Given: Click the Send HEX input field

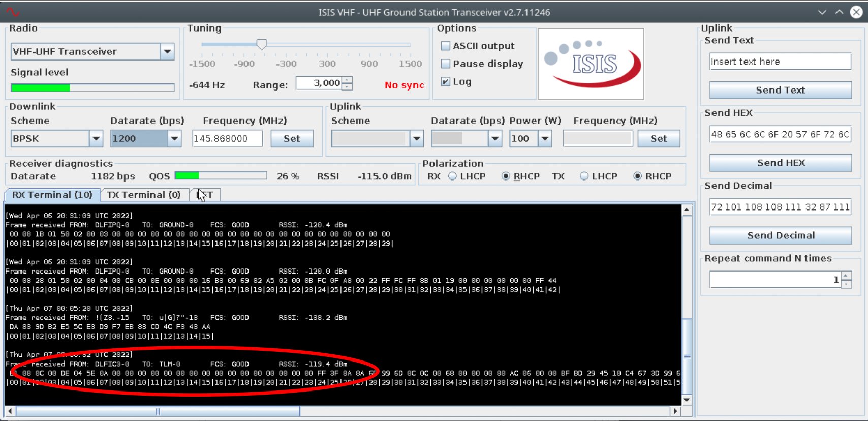Looking at the screenshot, I should click(x=780, y=134).
